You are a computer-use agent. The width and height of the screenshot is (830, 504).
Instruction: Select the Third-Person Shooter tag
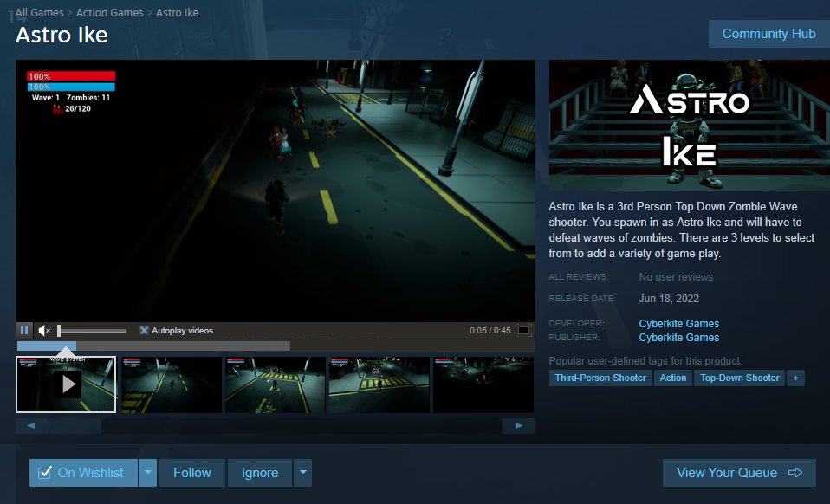[600, 378]
